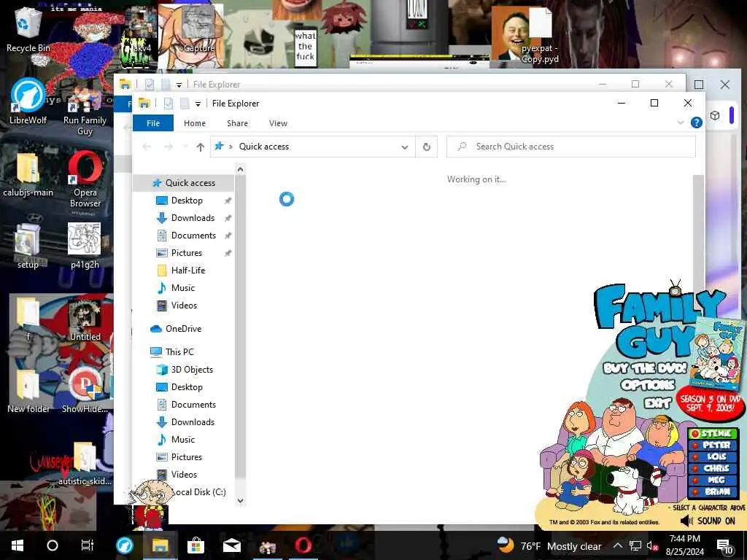This screenshot has height=560, width=747.
Task: Click the muted volume icon in tray
Action: point(652,545)
